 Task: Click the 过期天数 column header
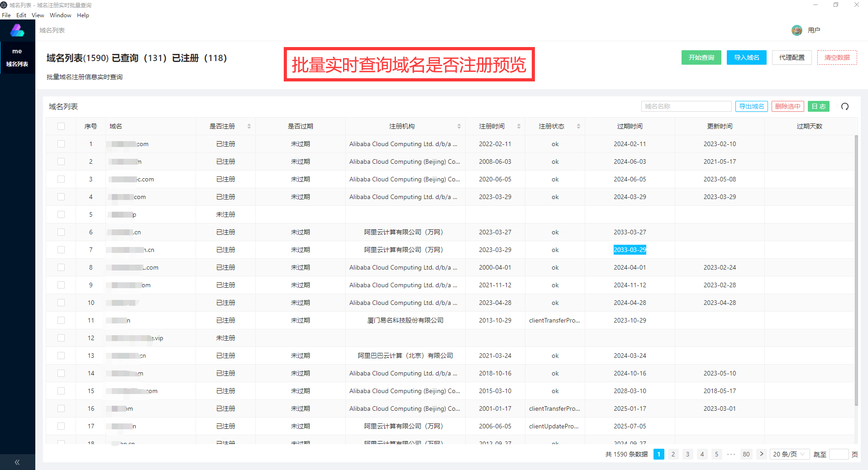(809, 126)
